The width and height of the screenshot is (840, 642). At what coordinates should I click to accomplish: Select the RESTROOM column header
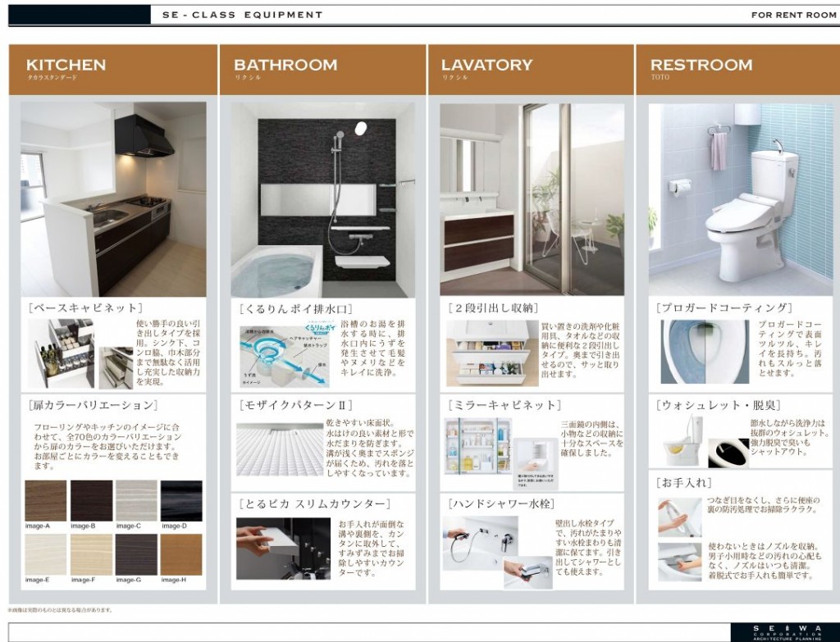coord(701,65)
